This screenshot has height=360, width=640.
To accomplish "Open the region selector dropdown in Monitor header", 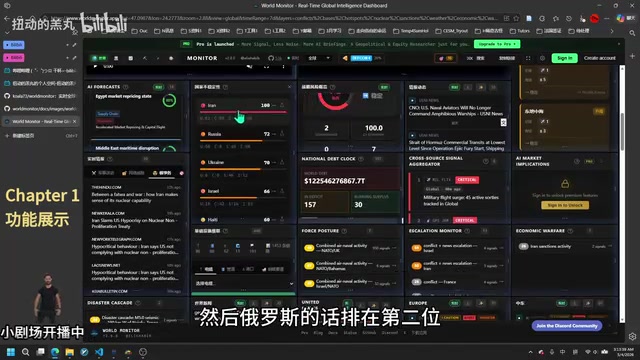I will click(319, 58).
